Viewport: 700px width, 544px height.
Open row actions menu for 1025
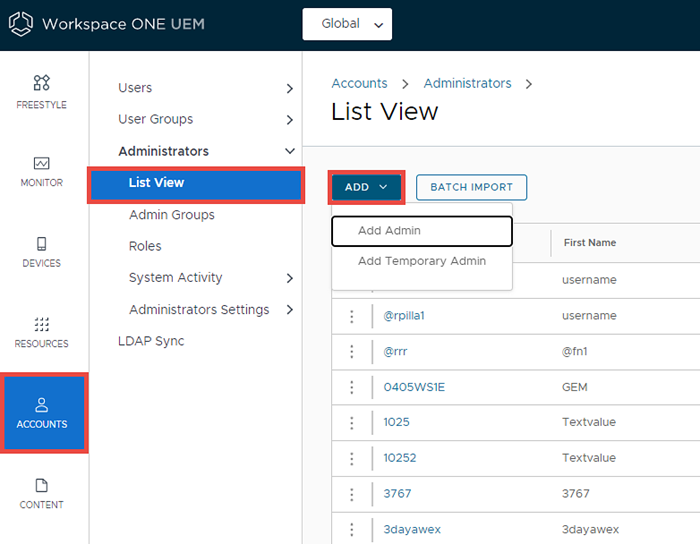[x=352, y=423]
